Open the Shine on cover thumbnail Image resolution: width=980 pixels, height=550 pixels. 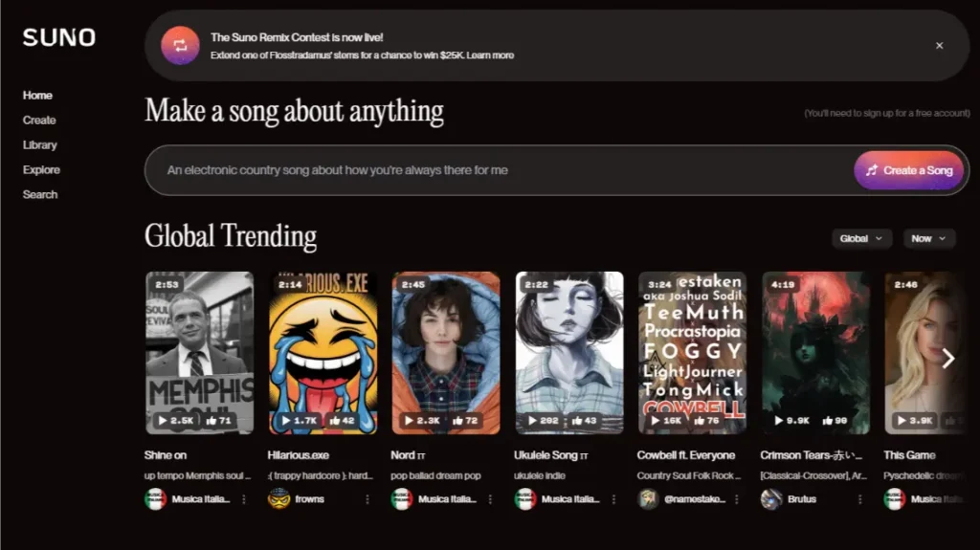tap(199, 353)
